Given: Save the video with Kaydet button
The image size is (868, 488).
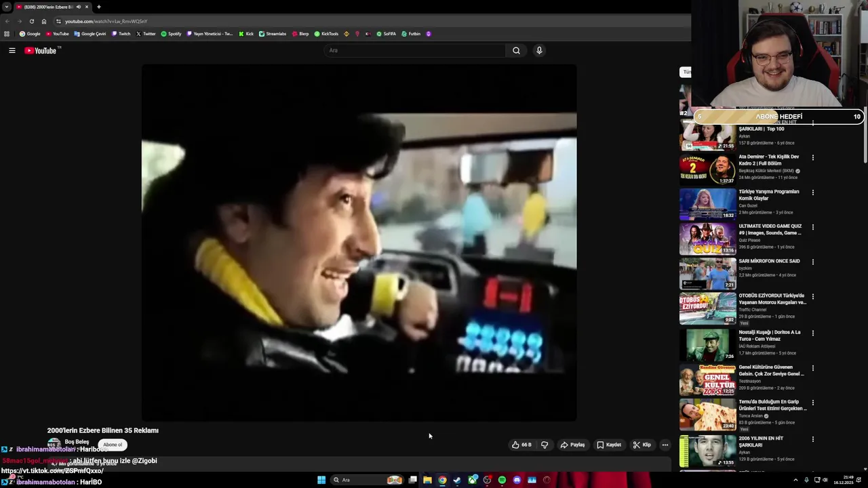Looking at the screenshot, I should point(609,445).
